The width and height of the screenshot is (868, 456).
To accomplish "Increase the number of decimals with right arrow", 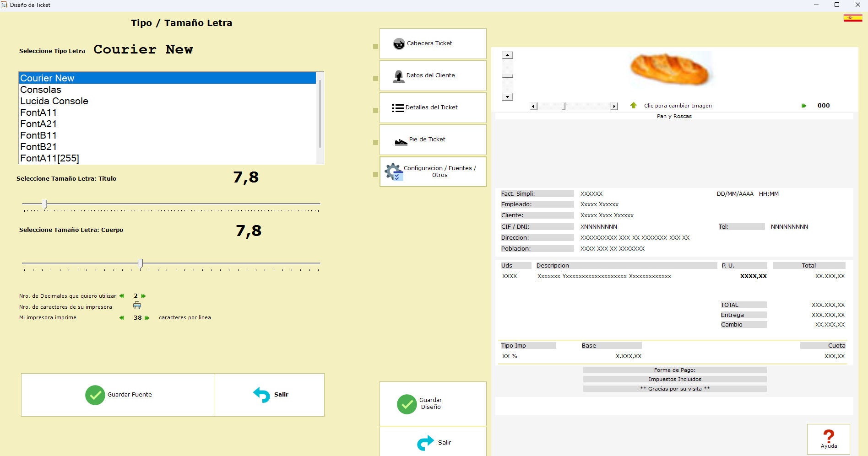I will point(144,296).
